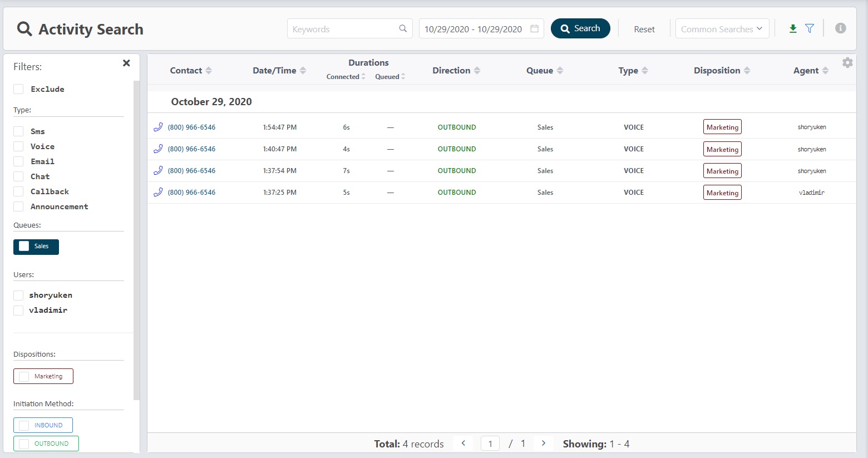Click agent vladimir in the results table

(812, 193)
